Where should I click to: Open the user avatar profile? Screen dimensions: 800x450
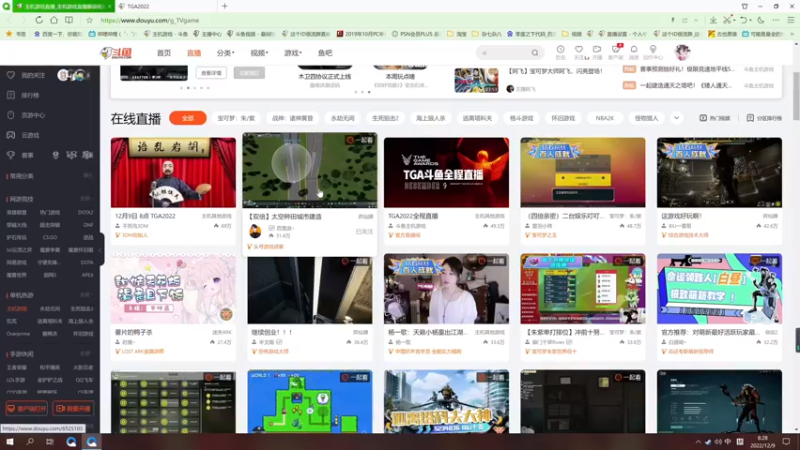(x=682, y=52)
